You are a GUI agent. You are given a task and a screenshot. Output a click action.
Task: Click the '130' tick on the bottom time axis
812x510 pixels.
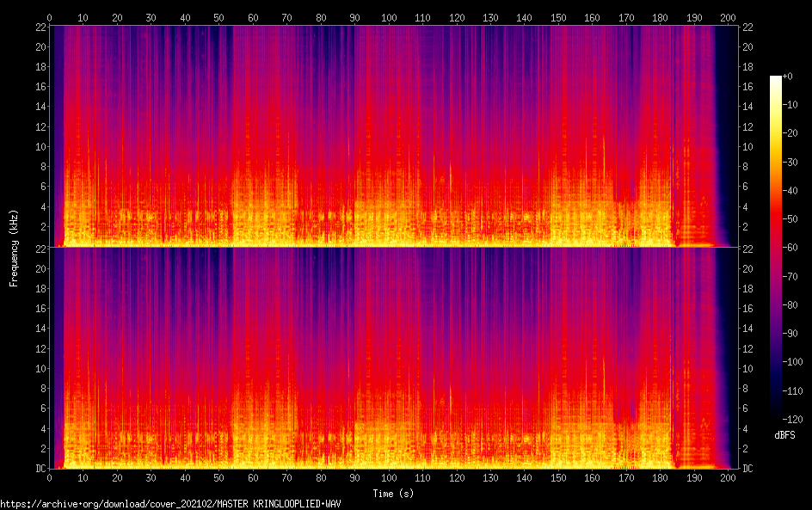[490, 478]
